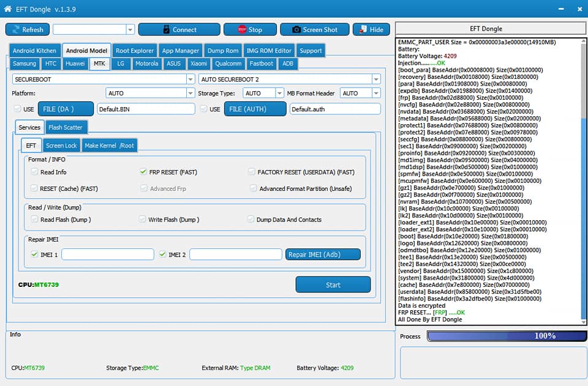Screen dimensions: 588x386
Task: Enable the Read Info checkbox
Action: click(34, 172)
